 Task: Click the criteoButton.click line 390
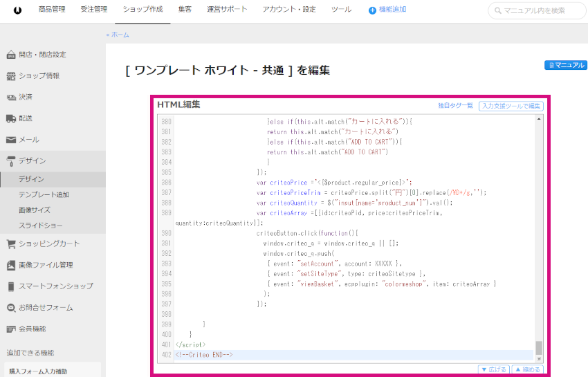307,233
